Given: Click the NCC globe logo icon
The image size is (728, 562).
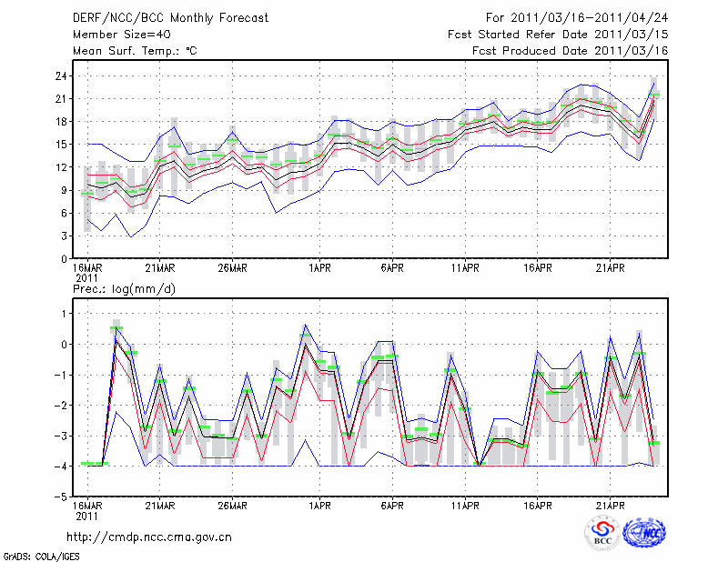Looking at the screenshot, I should click(x=643, y=534).
